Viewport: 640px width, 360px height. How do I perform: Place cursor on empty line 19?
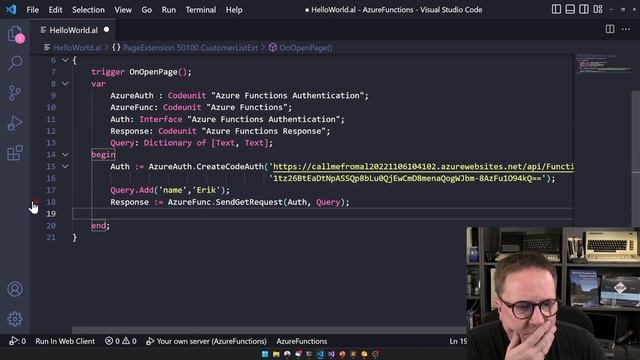322,214
